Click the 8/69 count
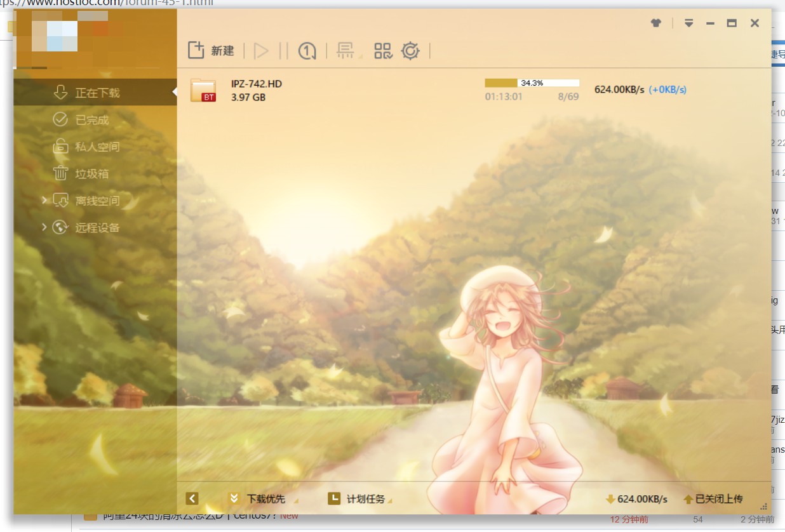The height and width of the screenshot is (532, 785). [568, 97]
